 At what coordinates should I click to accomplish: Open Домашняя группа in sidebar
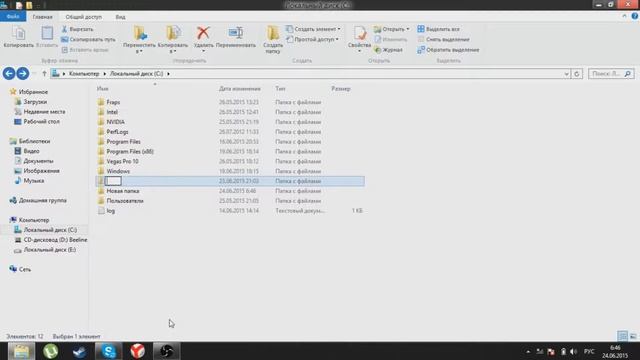(42, 200)
